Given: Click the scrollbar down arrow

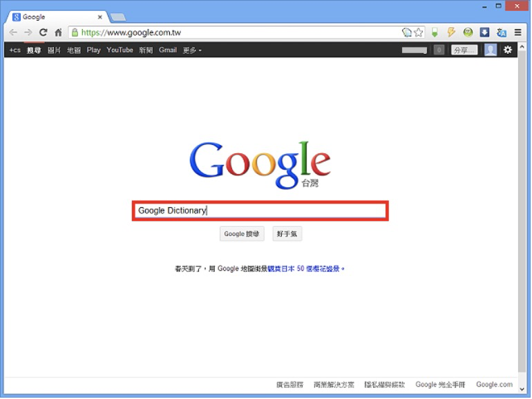Looking at the screenshot, I should (x=522, y=389).
